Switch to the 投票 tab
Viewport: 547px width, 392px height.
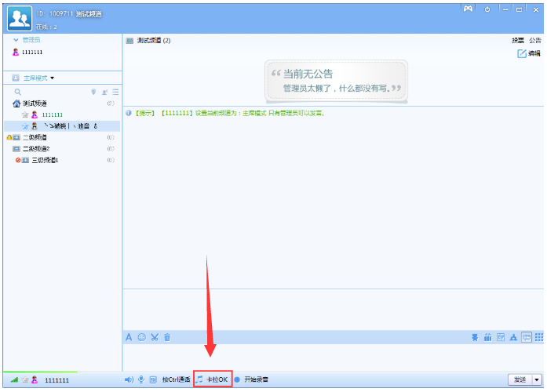(x=518, y=40)
